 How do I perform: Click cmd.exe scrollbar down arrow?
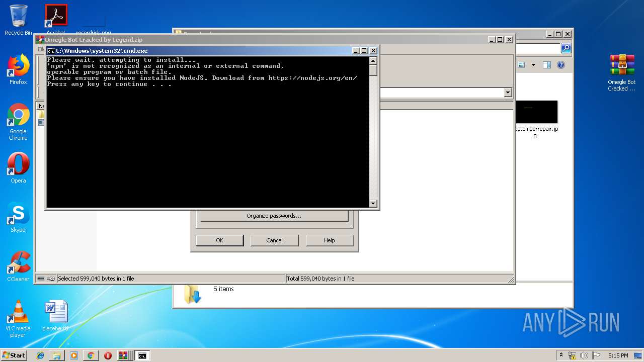click(x=373, y=204)
